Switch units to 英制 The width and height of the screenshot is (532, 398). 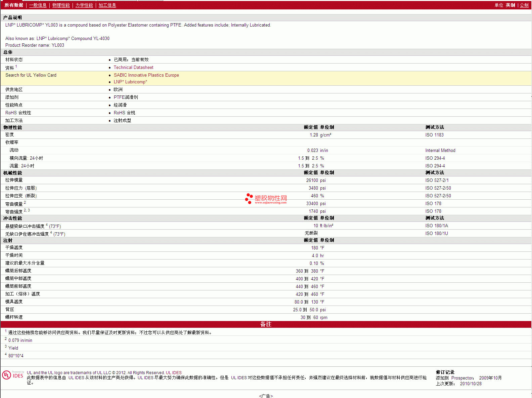click(x=510, y=5)
